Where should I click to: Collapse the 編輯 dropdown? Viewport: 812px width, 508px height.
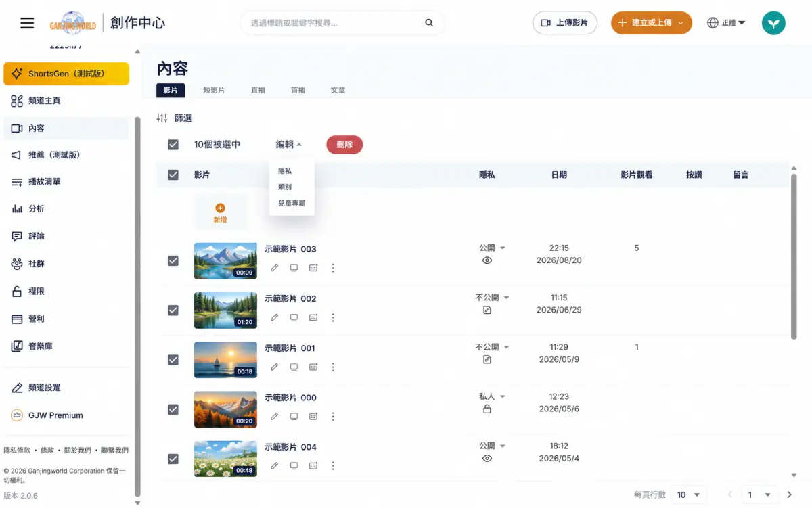tap(288, 144)
